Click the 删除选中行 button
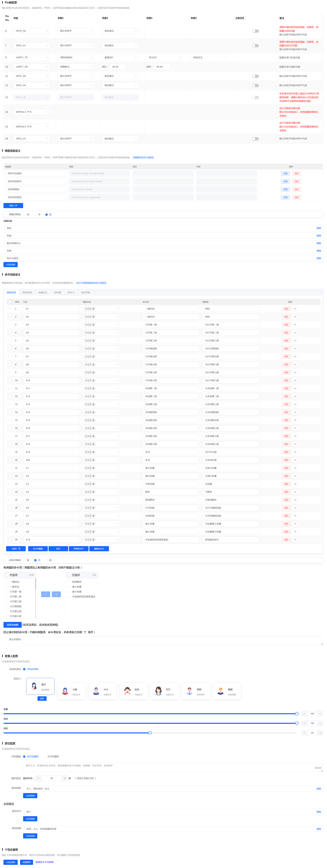This screenshot has height=868, width=327. (x=99, y=549)
